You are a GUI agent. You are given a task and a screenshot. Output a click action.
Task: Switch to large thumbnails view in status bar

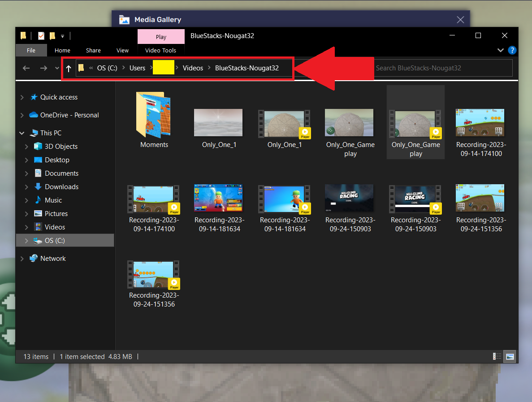point(510,356)
